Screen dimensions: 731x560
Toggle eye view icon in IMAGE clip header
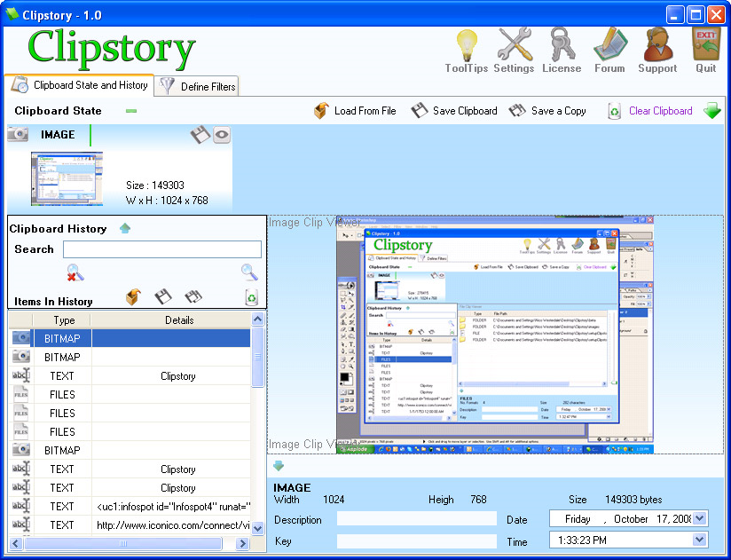(222, 135)
